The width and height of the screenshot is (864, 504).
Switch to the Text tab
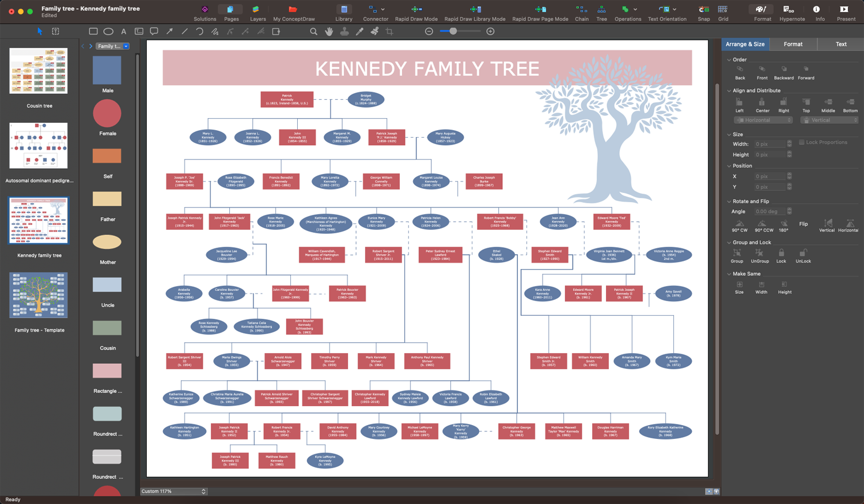coord(840,44)
